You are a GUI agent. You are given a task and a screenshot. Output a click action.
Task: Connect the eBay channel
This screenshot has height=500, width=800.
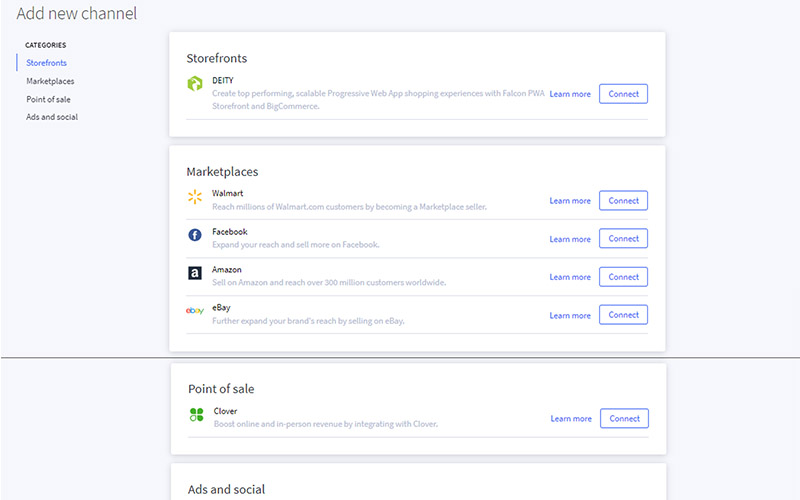[x=623, y=315]
